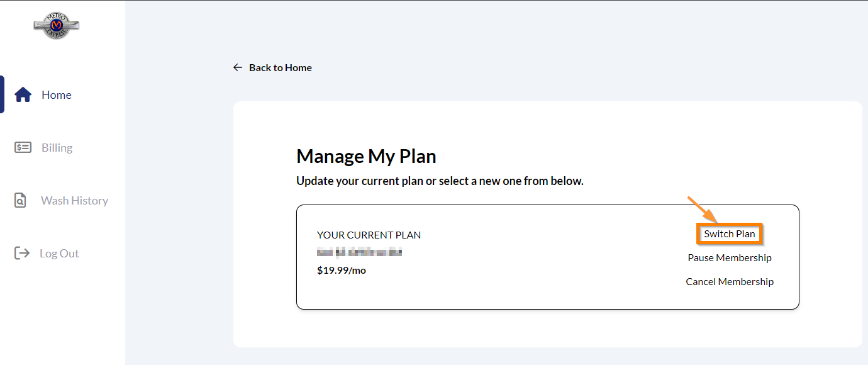Click the Log Out arrow icon

[22, 254]
